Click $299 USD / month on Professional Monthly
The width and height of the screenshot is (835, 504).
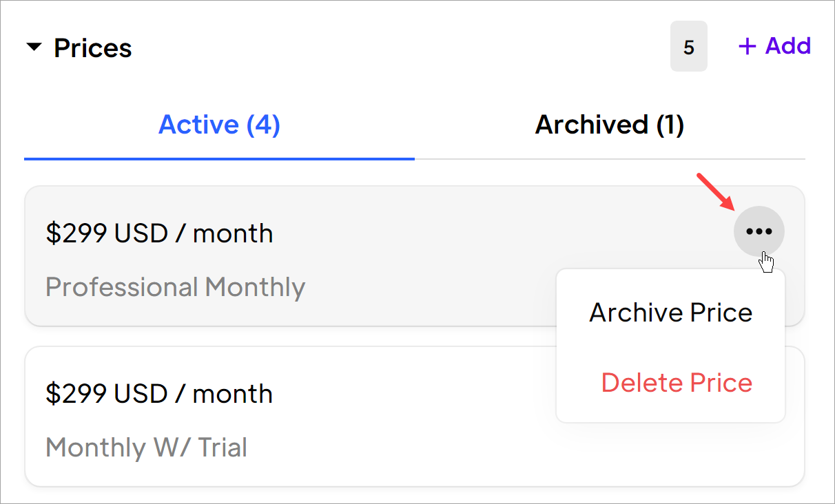[159, 233]
